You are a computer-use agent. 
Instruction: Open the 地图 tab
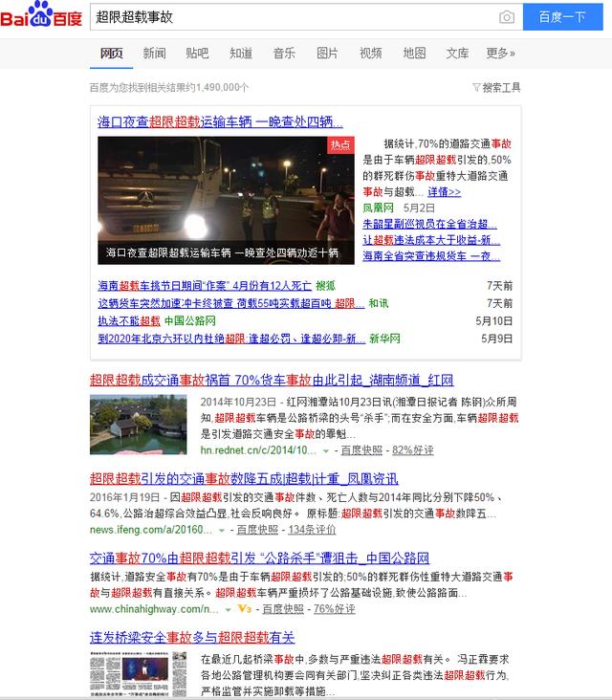[414, 54]
